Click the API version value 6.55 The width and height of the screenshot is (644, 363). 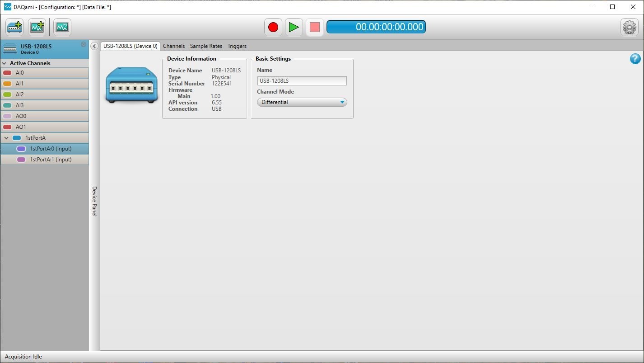click(x=217, y=103)
